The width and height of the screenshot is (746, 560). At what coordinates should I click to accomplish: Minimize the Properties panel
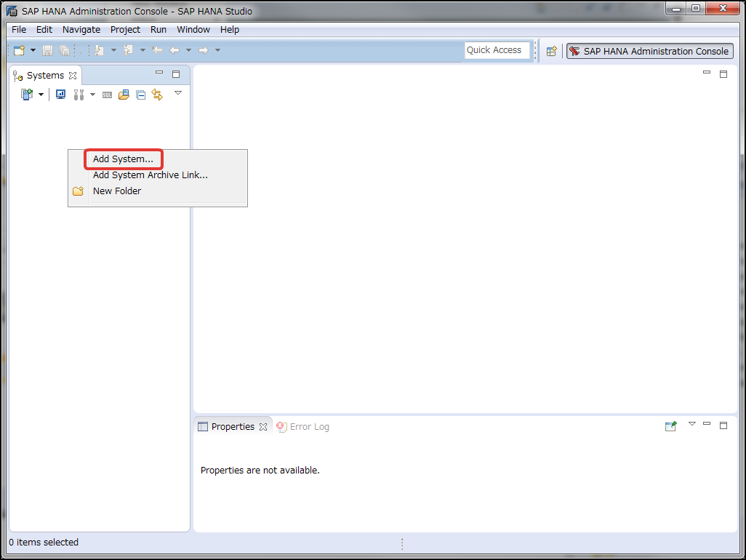click(x=707, y=423)
